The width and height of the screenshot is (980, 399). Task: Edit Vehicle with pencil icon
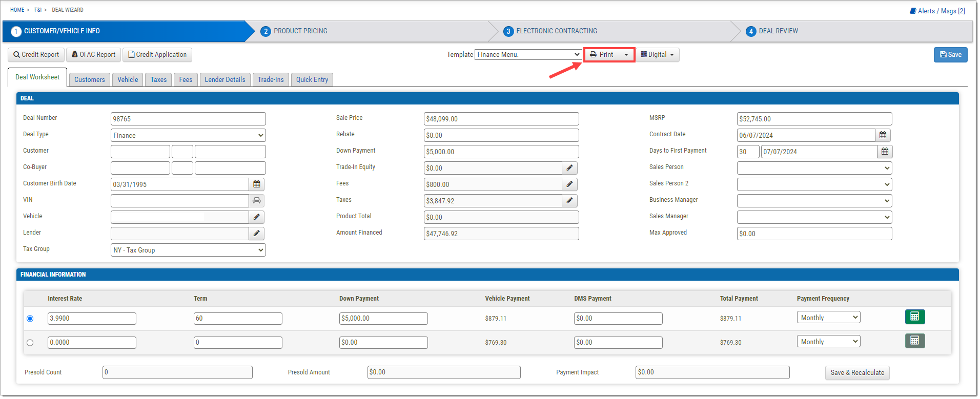click(x=257, y=217)
